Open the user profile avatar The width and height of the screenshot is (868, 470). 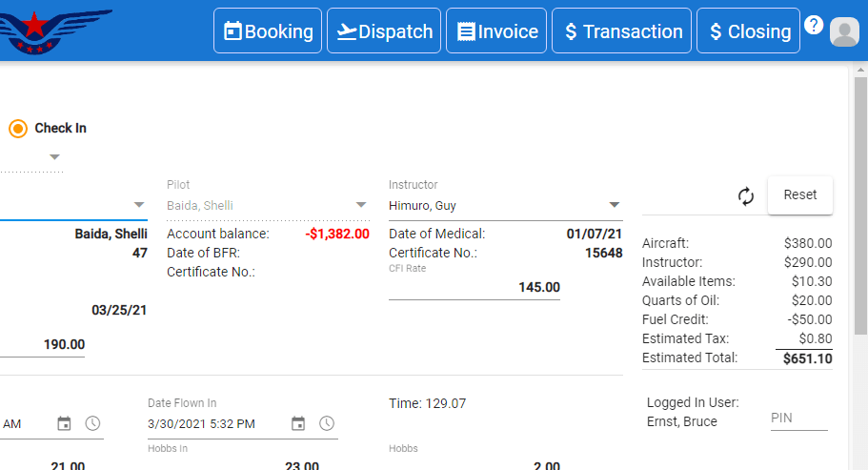point(844,31)
